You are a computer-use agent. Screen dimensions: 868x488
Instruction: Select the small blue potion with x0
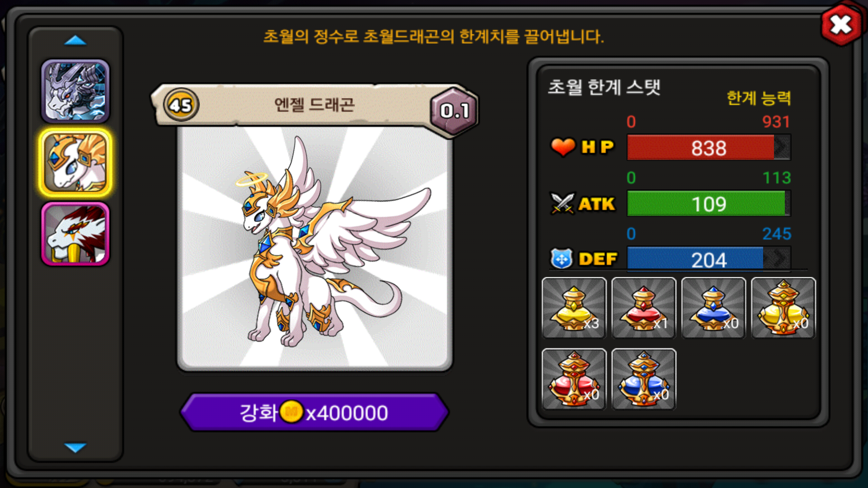coord(713,308)
